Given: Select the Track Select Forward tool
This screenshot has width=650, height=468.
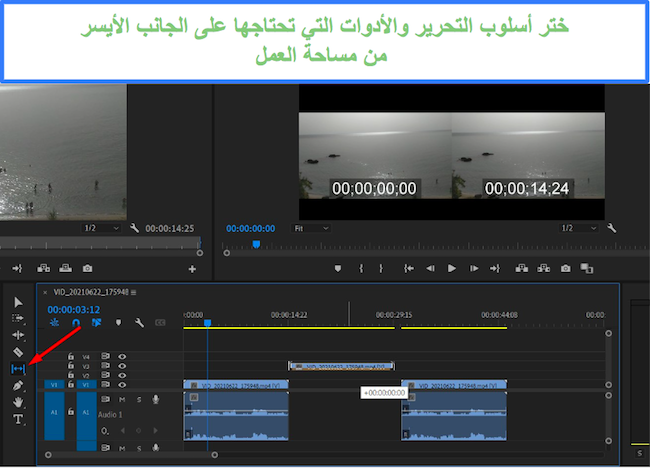Looking at the screenshot, I should 18,318.
